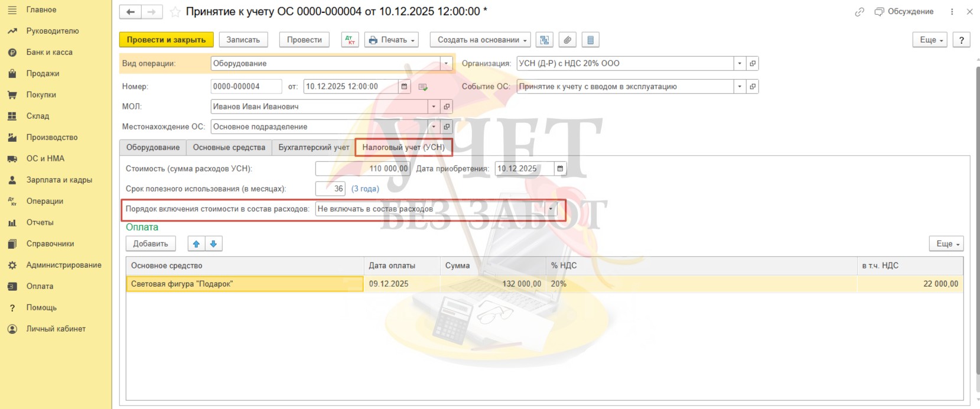Move payment row up arrow
The image size is (980, 409).
[x=196, y=244]
